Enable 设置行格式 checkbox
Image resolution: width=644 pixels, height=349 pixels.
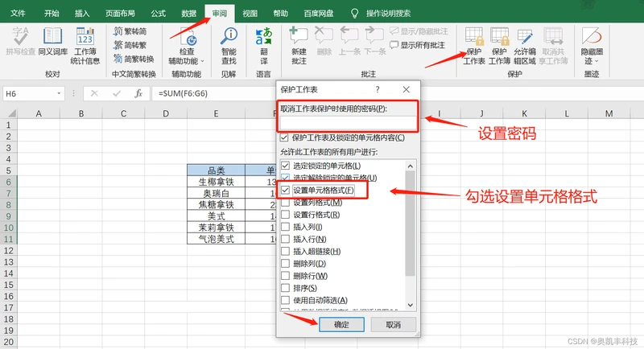(x=286, y=215)
